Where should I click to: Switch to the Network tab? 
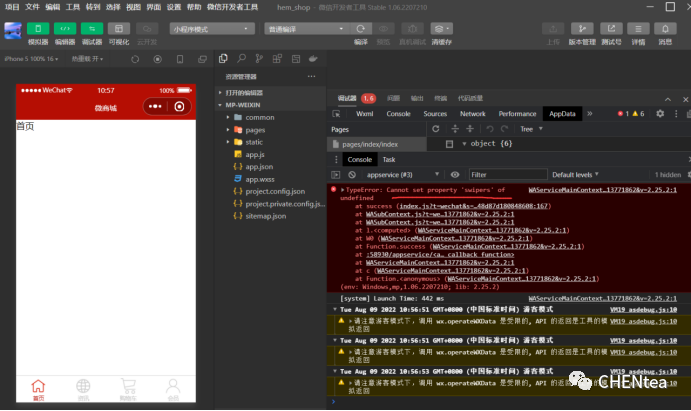(x=472, y=114)
